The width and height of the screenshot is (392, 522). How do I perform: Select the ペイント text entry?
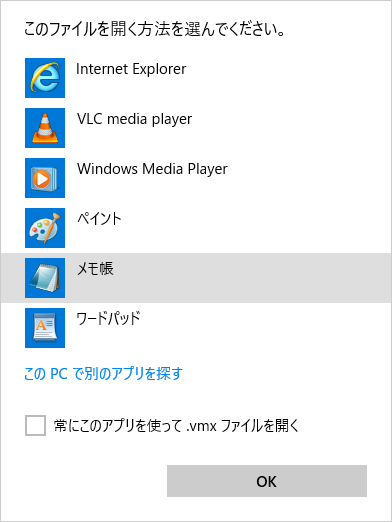tap(99, 219)
